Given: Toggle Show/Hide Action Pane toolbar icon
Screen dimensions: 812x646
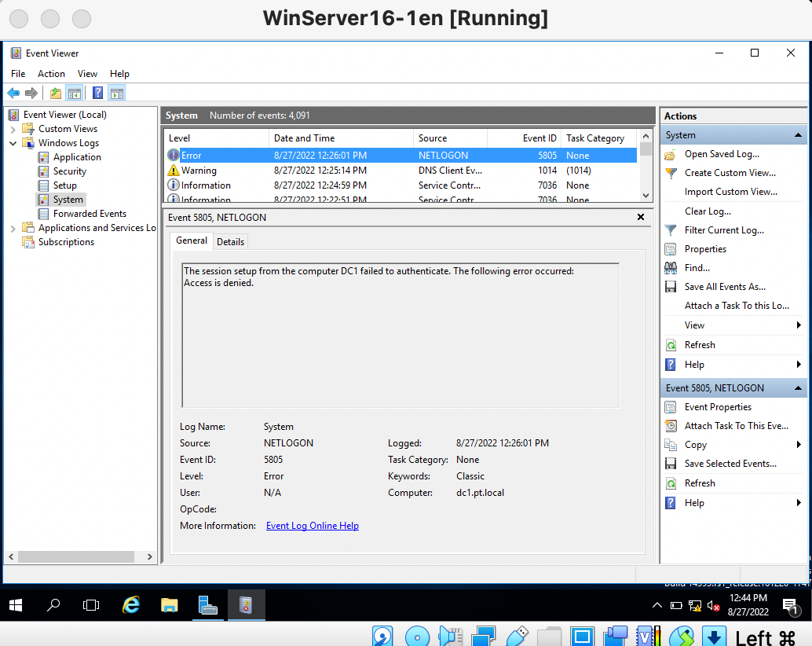Looking at the screenshot, I should tap(117, 94).
